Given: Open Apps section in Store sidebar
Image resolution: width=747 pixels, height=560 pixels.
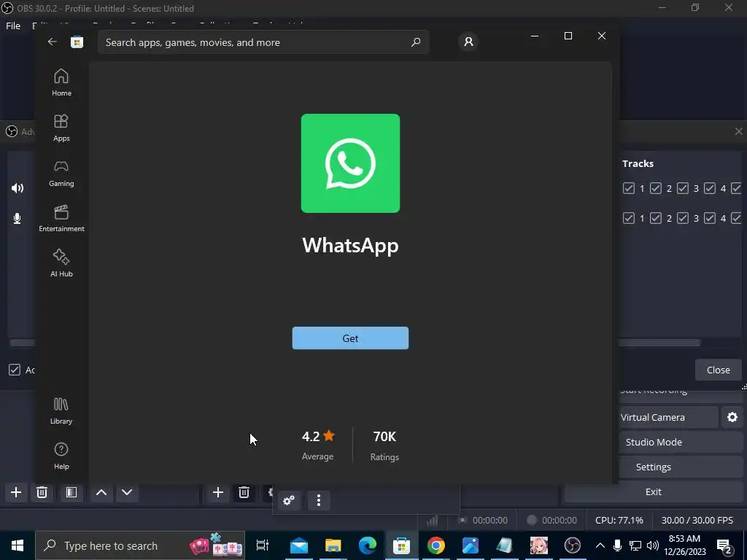Looking at the screenshot, I should [x=61, y=128].
